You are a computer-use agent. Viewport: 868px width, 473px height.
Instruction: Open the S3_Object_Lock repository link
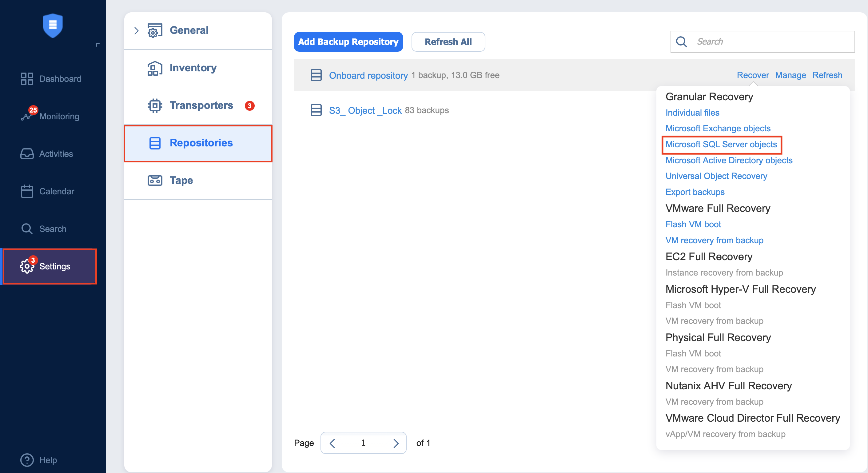pos(365,110)
